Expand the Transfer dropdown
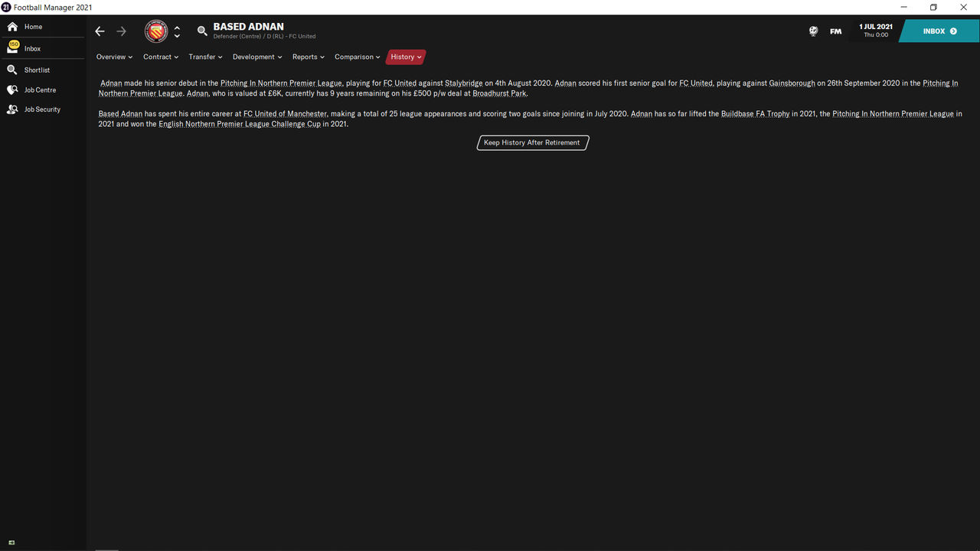 [x=205, y=57]
